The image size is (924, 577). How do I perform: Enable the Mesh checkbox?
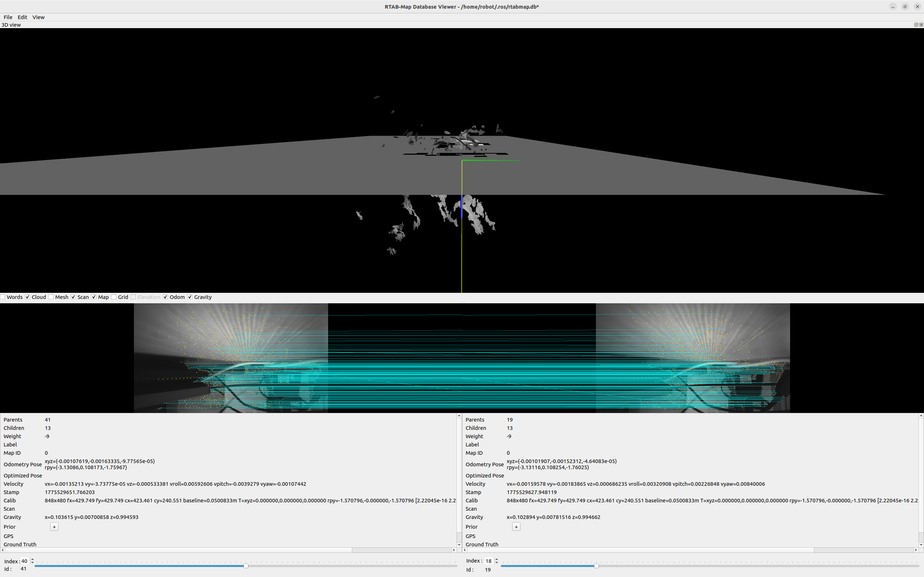[51, 297]
